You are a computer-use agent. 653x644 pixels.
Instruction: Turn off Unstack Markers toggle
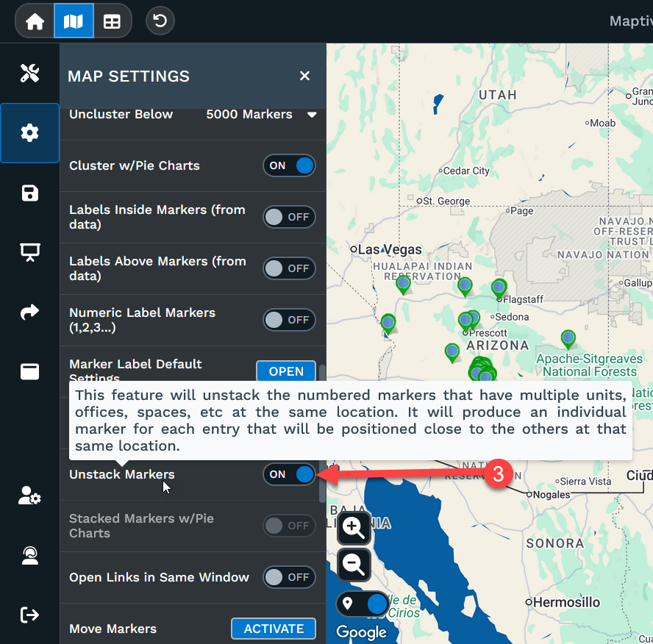pos(289,474)
